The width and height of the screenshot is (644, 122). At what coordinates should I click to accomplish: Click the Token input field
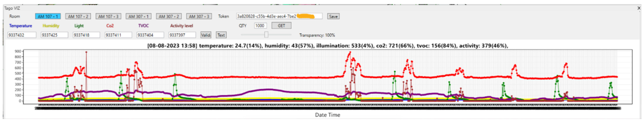pos(279,16)
